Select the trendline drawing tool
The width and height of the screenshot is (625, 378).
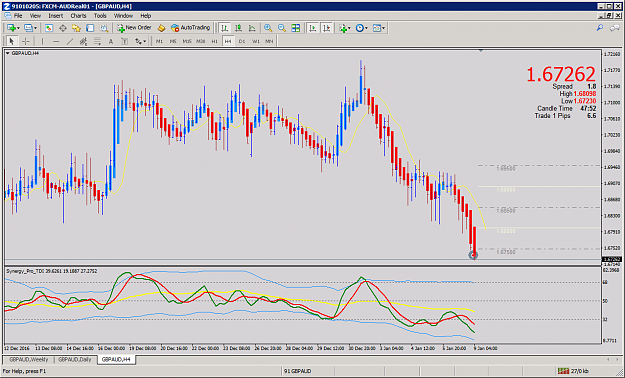coord(70,41)
